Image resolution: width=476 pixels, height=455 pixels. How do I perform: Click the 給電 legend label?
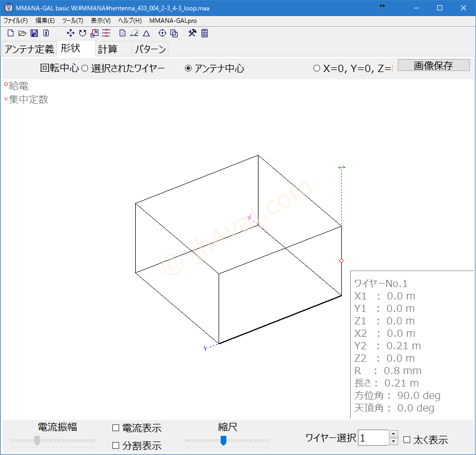[19, 86]
